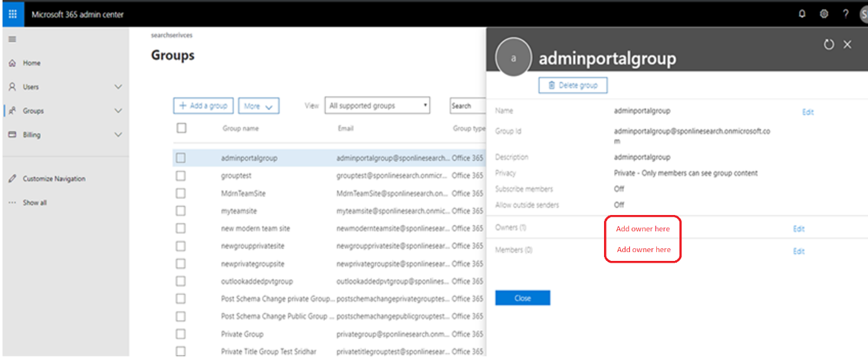Click the Microsoft 365 admin center title
Image resolution: width=868 pixels, height=364 pixels.
tap(78, 14)
